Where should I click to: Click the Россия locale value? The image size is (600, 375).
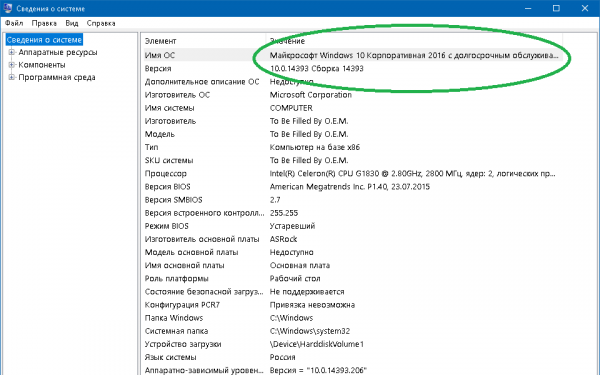click(282, 357)
